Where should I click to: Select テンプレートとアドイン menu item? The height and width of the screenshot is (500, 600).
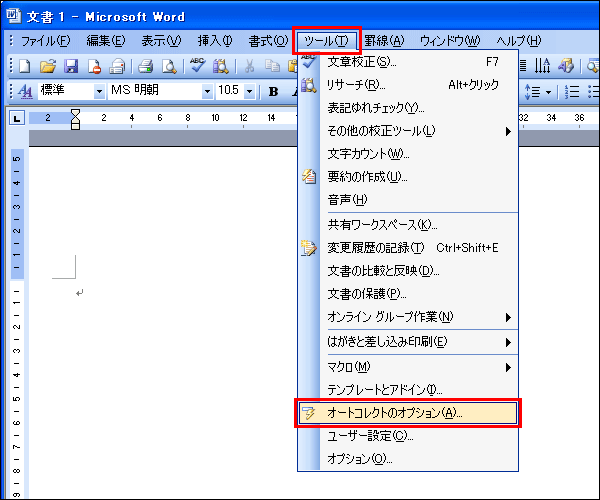[x=408, y=390]
